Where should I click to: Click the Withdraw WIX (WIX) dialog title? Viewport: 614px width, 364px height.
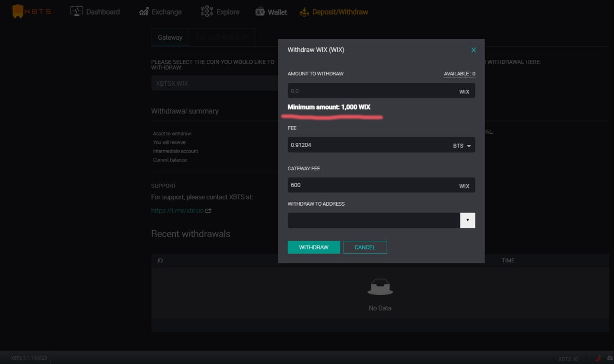tap(316, 49)
